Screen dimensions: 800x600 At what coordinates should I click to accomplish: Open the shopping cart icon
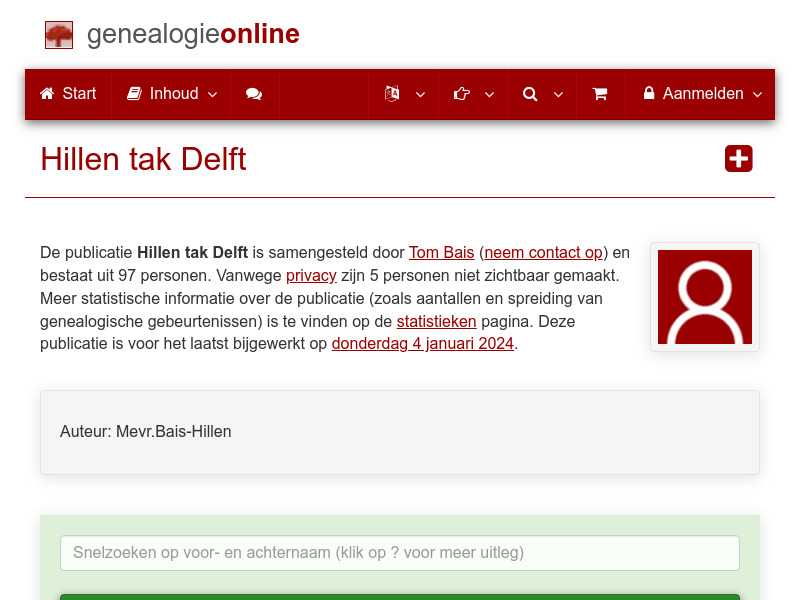[600, 93]
